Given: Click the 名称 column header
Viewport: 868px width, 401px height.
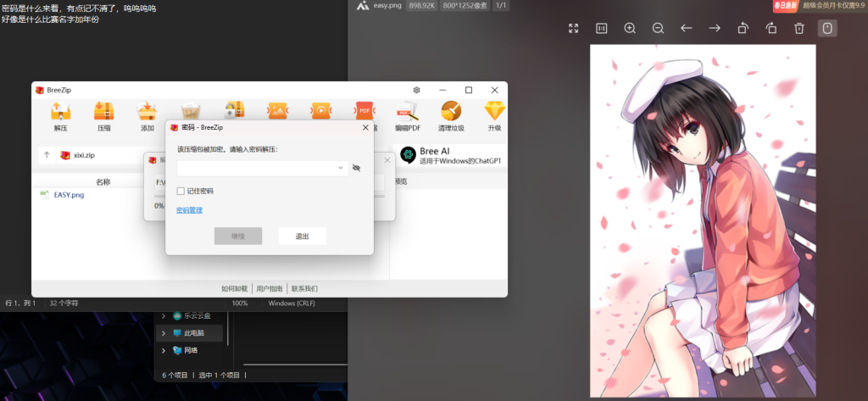Looking at the screenshot, I should tap(103, 181).
